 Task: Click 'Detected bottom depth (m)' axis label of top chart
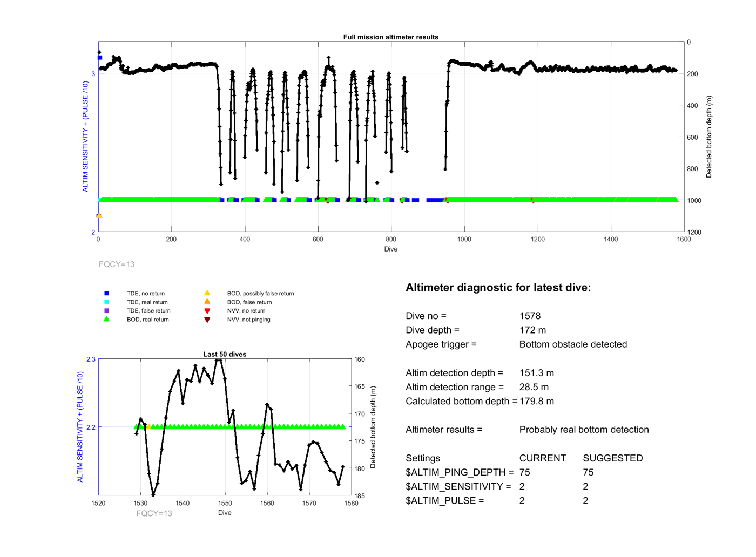tap(709, 137)
